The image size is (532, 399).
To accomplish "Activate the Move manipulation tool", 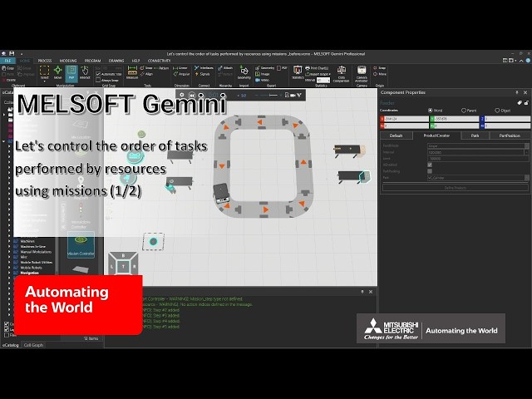I will click(57, 72).
